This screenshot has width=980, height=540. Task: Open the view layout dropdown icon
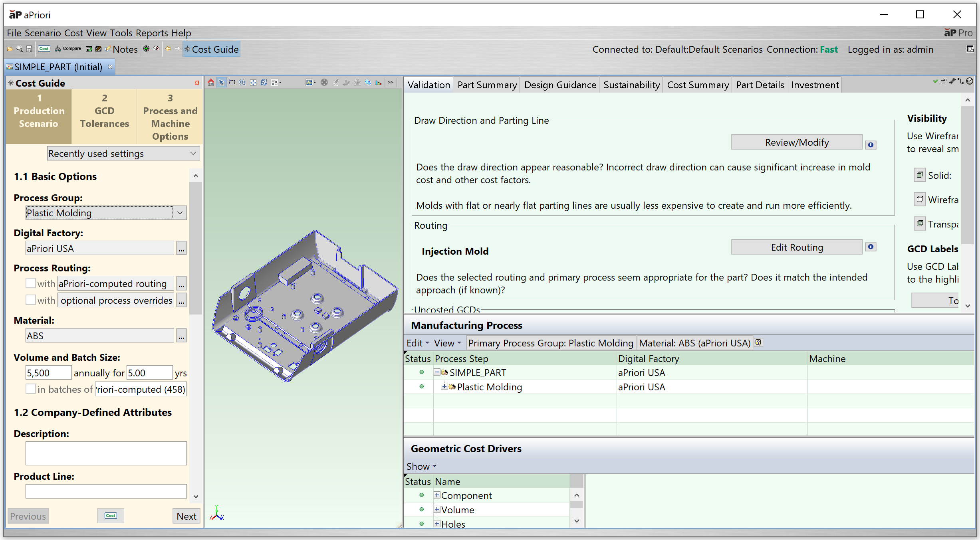click(x=276, y=83)
